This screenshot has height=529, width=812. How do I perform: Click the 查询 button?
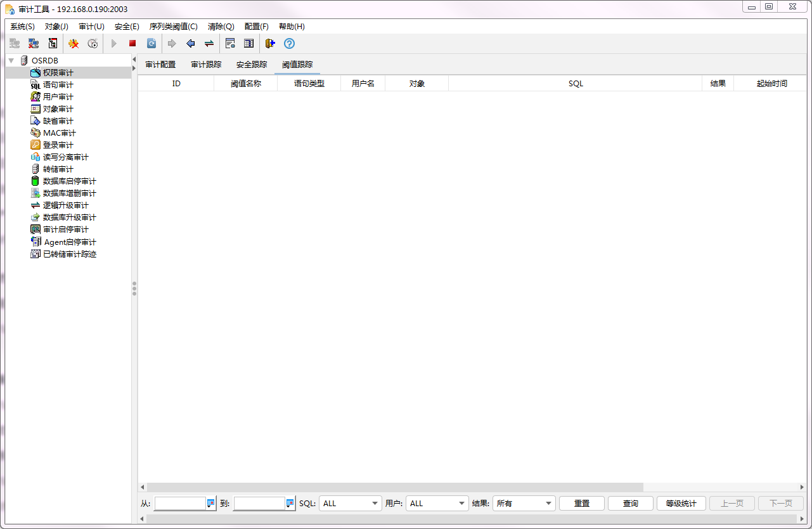coord(631,503)
